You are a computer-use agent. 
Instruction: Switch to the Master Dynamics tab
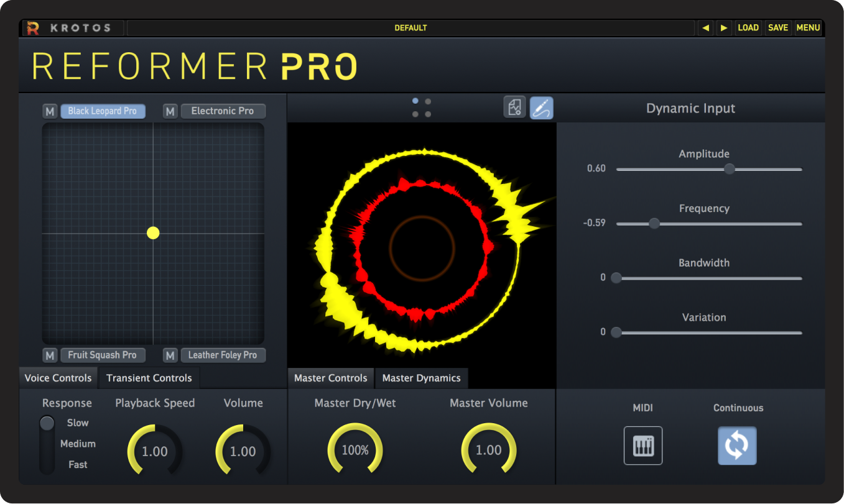[x=422, y=378]
